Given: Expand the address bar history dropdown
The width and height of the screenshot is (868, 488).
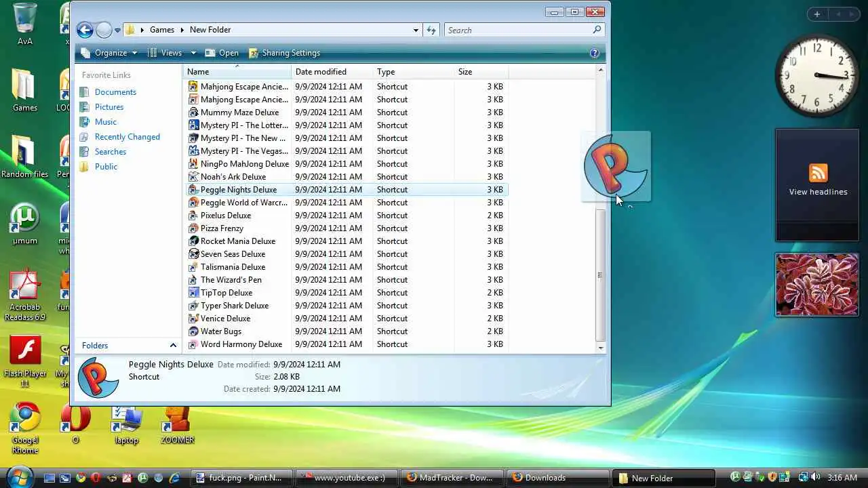Looking at the screenshot, I should [x=416, y=30].
